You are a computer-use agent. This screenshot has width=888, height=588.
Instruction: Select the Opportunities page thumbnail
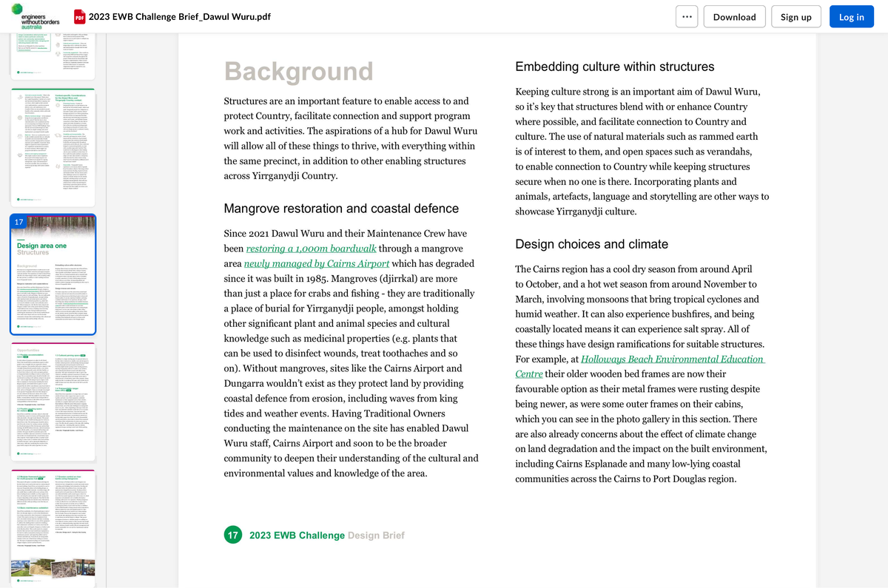point(53,402)
